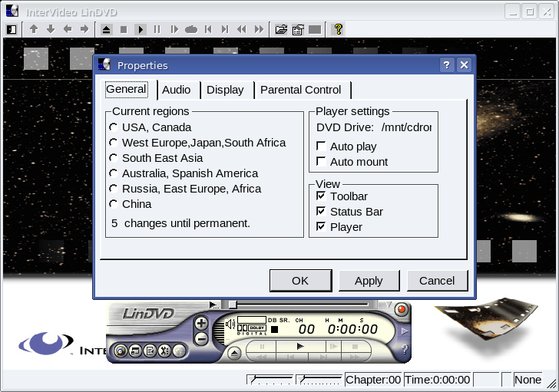Screen dimensions: 559x392
Task: Click the gray full screen toolbar icon
Action: click(315, 30)
